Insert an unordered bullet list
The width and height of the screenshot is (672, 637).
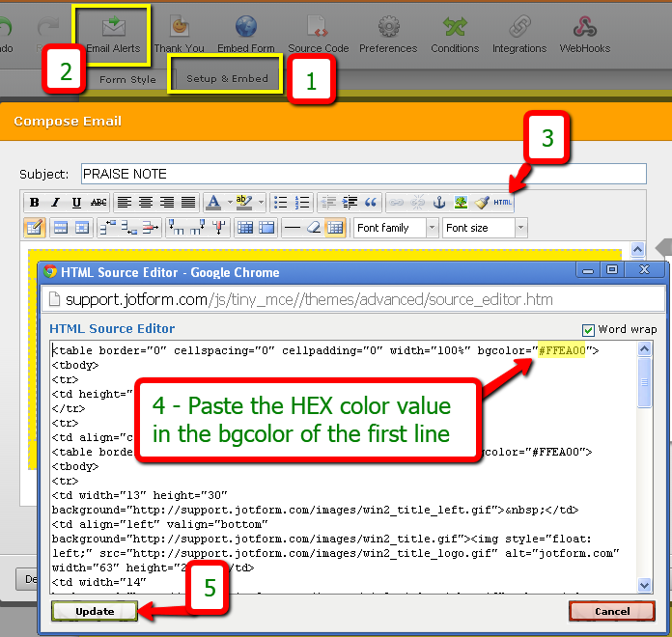point(281,203)
